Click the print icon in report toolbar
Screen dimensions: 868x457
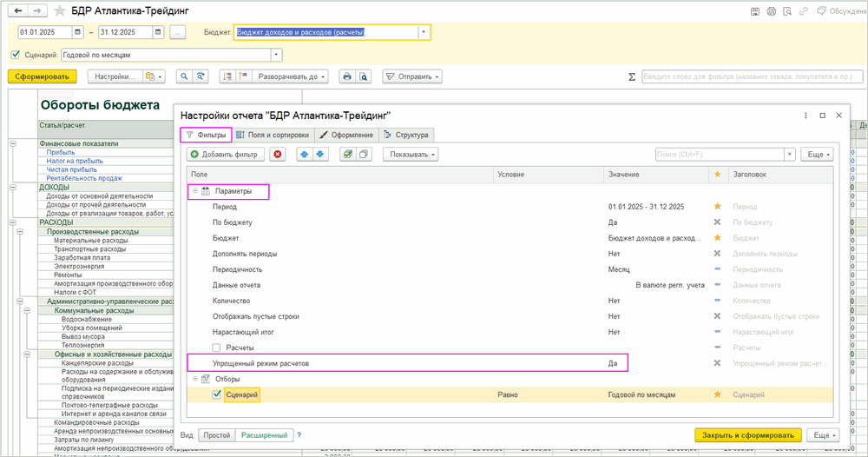click(x=347, y=76)
